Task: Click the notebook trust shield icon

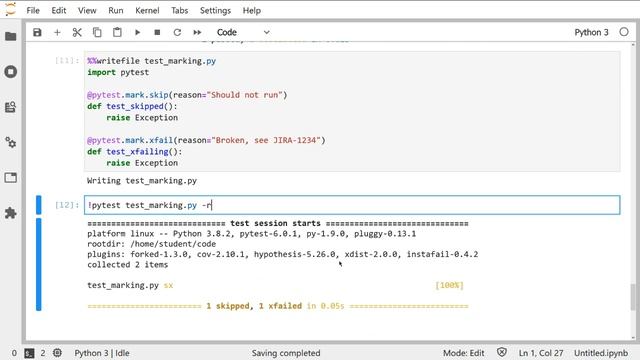Action: coord(502,353)
